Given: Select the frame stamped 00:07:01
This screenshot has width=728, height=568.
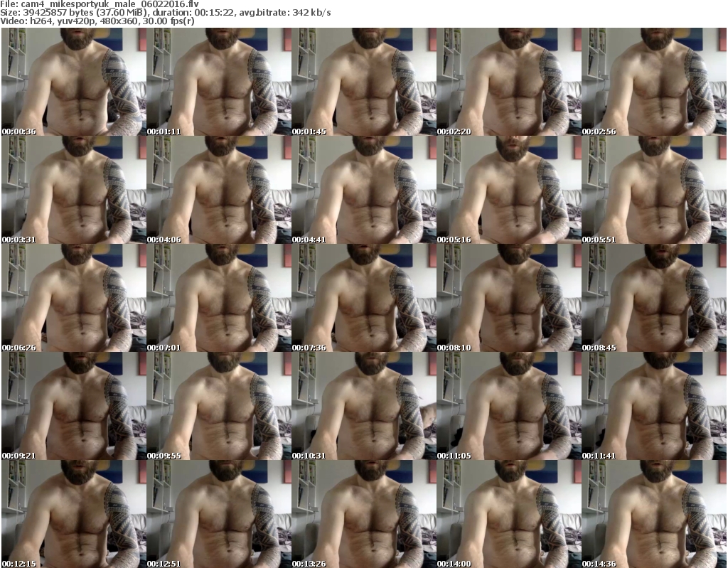Looking at the screenshot, I should (219, 298).
